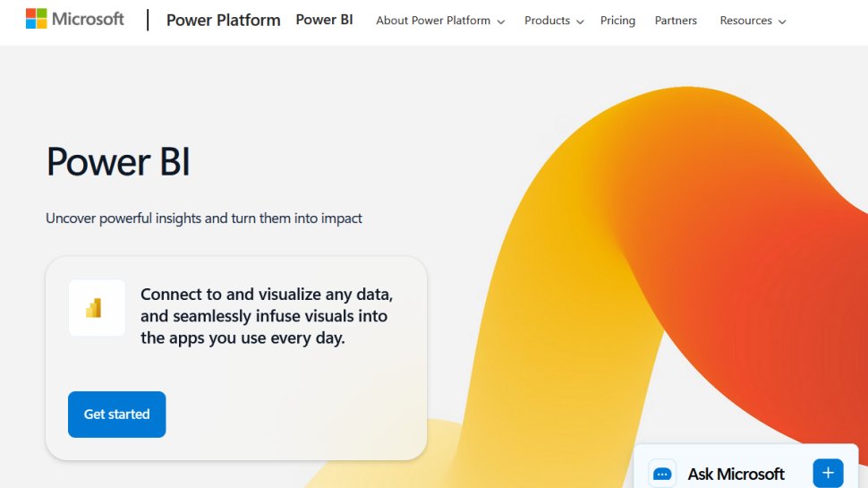Image resolution: width=868 pixels, height=488 pixels.
Task: Expand the Products dropdown menu
Action: point(554,21)
